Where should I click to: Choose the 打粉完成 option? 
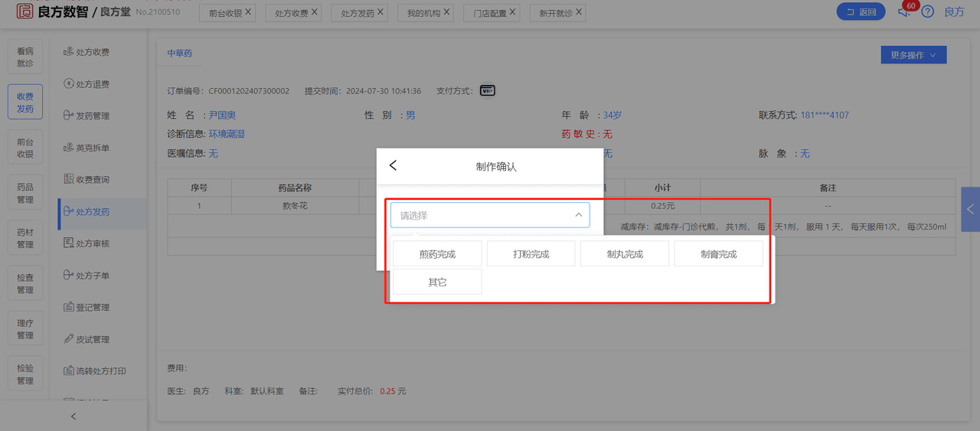point(531,254)
